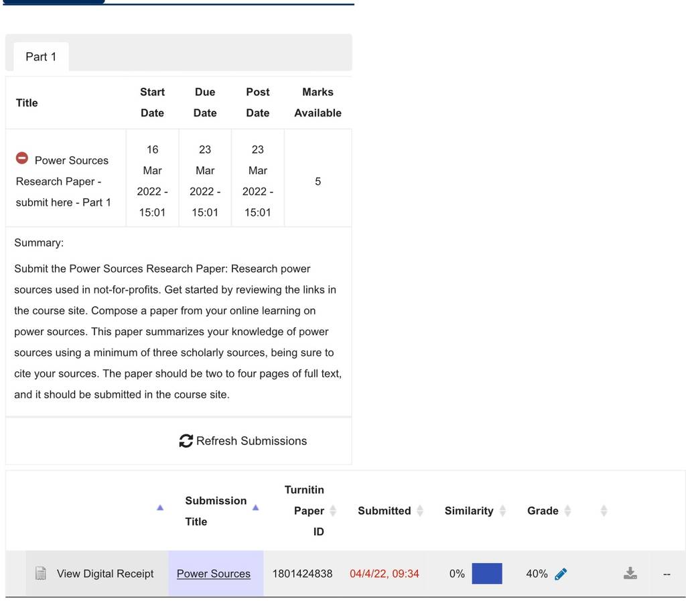Select the paper ID 1801424838
Screen dimensions: 686x616
[x=302, y=574]
